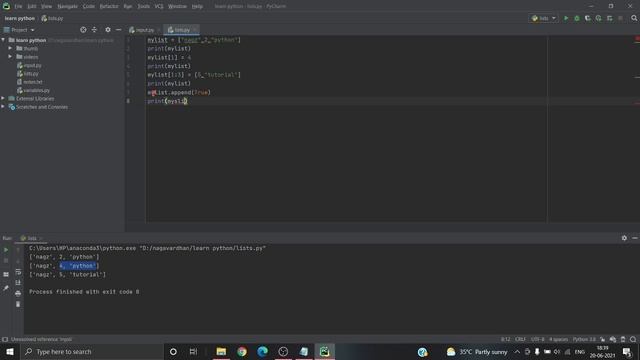Screen dimensions: 640x360
Task: Open the Refactor menu
Action: (109, 6)
